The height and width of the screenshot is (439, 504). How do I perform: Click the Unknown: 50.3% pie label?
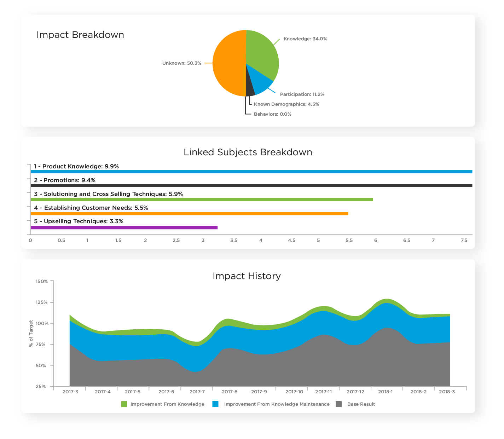182,63
